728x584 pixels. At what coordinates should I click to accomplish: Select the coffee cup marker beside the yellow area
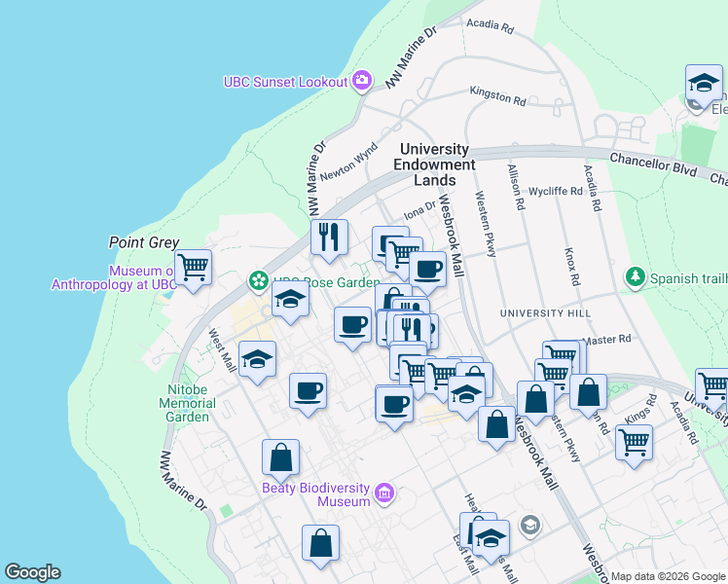pos(394,405)
